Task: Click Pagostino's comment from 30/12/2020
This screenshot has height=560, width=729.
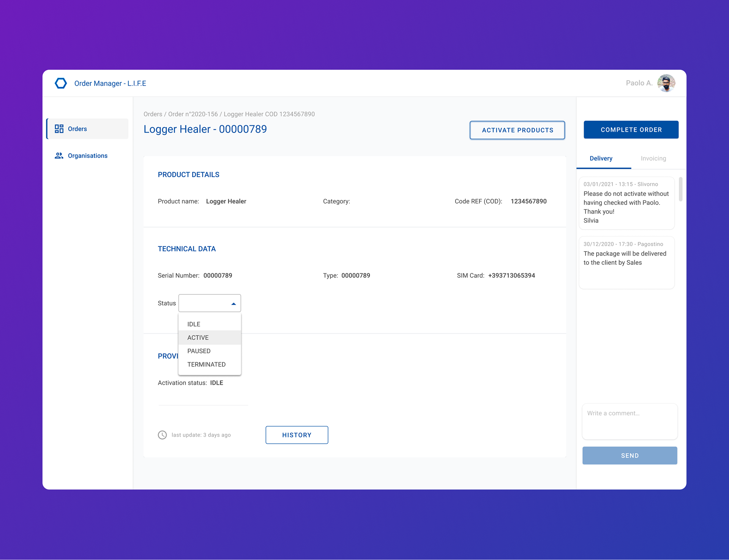Action: pos(627,263)
